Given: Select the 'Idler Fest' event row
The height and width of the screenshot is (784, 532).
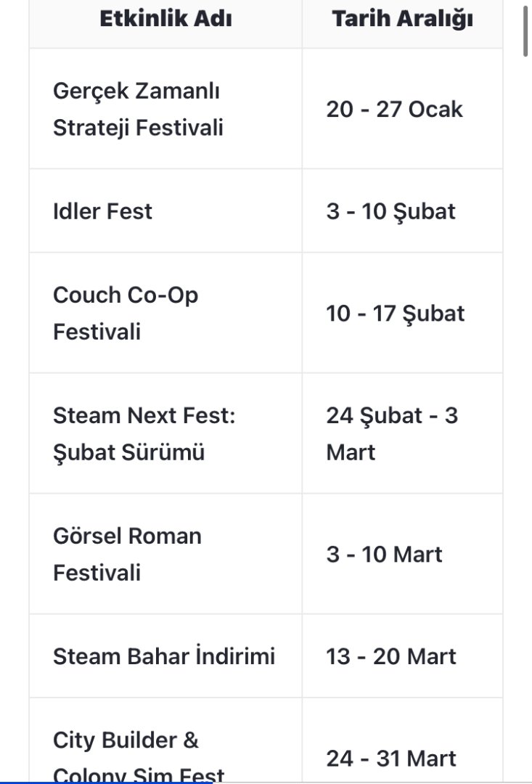Looking at the screenshot, I should click(102, 211).
